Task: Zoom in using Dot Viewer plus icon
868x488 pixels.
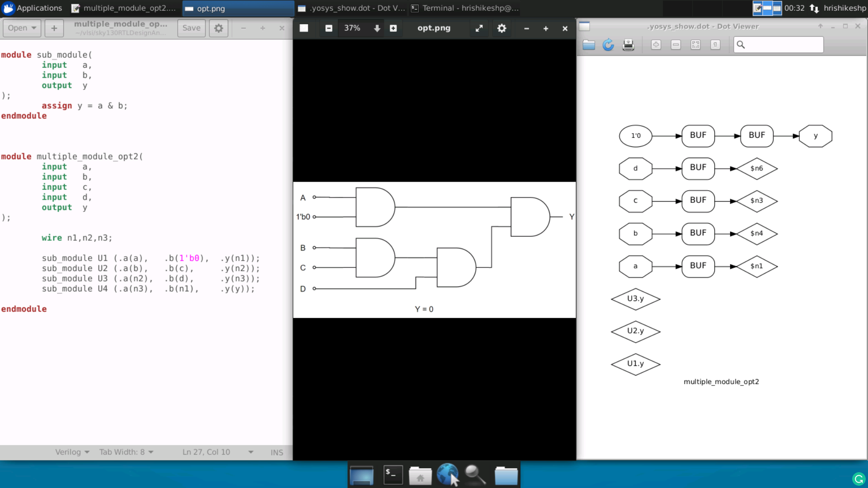Action: pos(656,45)
